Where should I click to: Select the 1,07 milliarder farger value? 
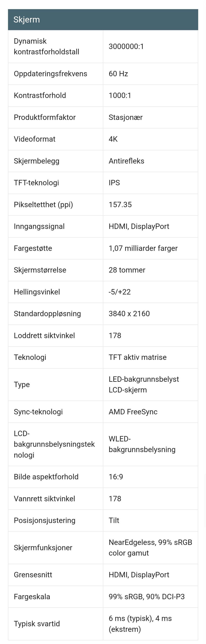point(143,248)
